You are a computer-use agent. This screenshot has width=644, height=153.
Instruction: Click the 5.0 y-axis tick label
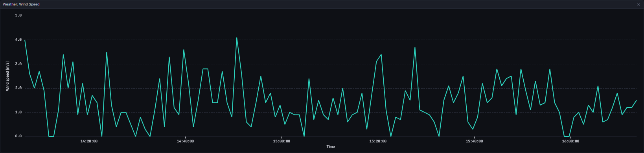coord(18,16)
